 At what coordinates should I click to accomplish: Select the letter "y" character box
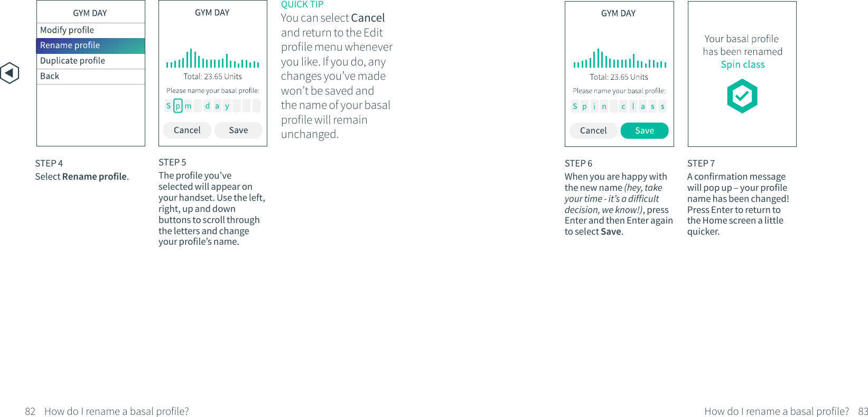pyautogui.click(x=227, y=106)
